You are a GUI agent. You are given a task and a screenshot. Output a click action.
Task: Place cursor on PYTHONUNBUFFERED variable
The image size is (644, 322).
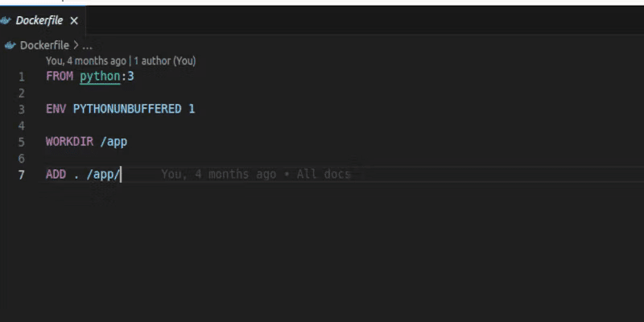tap(127, 109)
